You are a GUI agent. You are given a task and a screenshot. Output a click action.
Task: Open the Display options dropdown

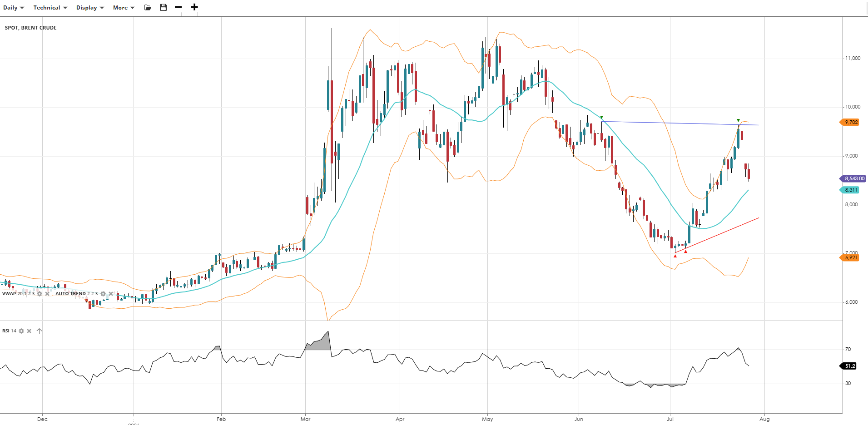click(x=90, y=8)
